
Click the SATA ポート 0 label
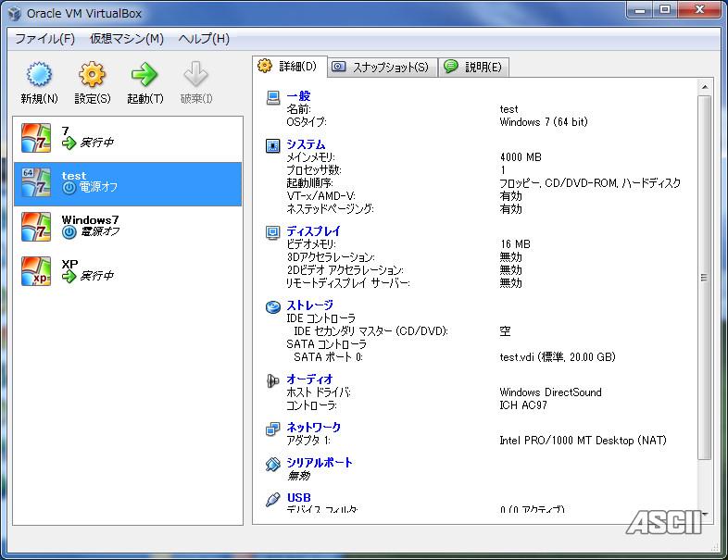(x=328, y=356)
